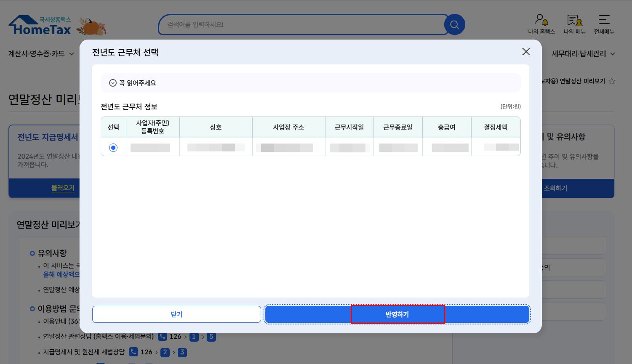Select the workplace row radio button
Screen dimensions: 632x364
(113, 148)
